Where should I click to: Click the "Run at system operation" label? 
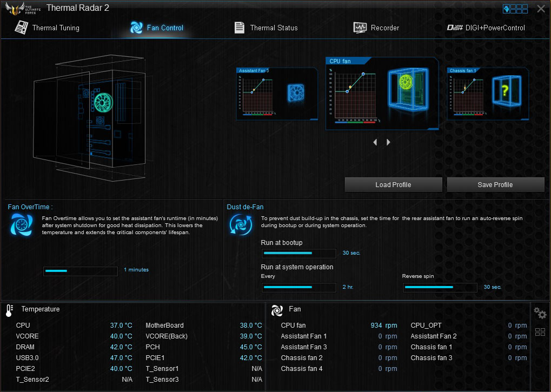coord(297,267)
